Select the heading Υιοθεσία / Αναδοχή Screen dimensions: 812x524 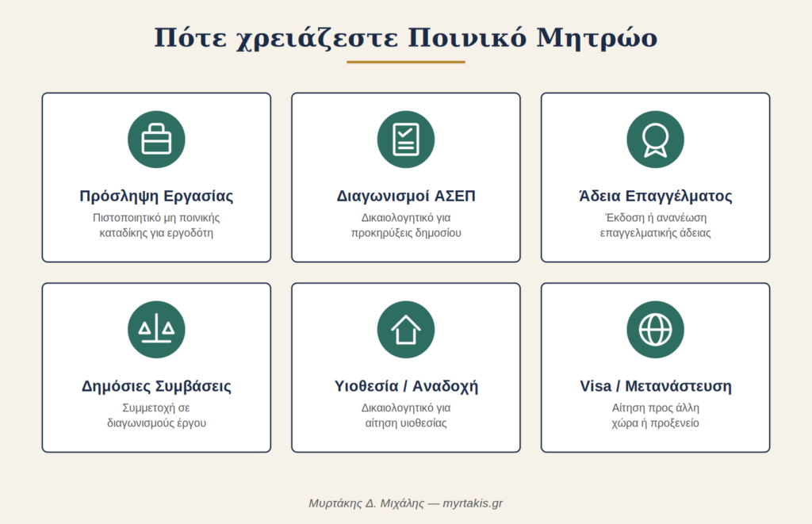(x=406, y=386)
